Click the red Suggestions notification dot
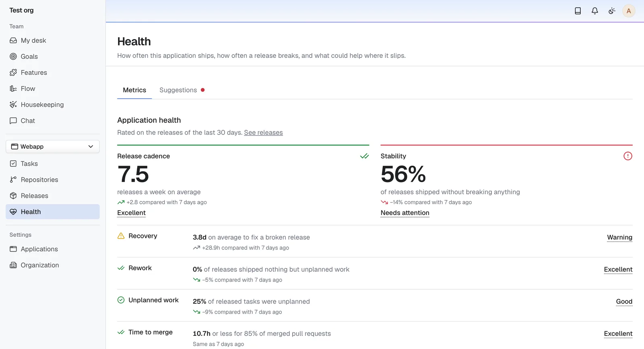The width and height of the screenshot is (644, 349). (x=202, y=90)
